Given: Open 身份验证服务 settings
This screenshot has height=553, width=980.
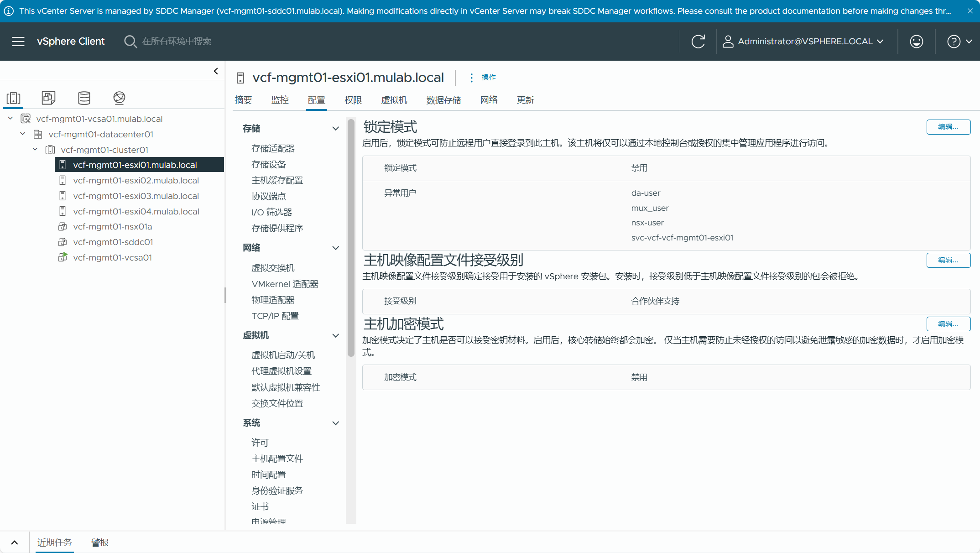Looking at the screenshot, I should 277,490.
